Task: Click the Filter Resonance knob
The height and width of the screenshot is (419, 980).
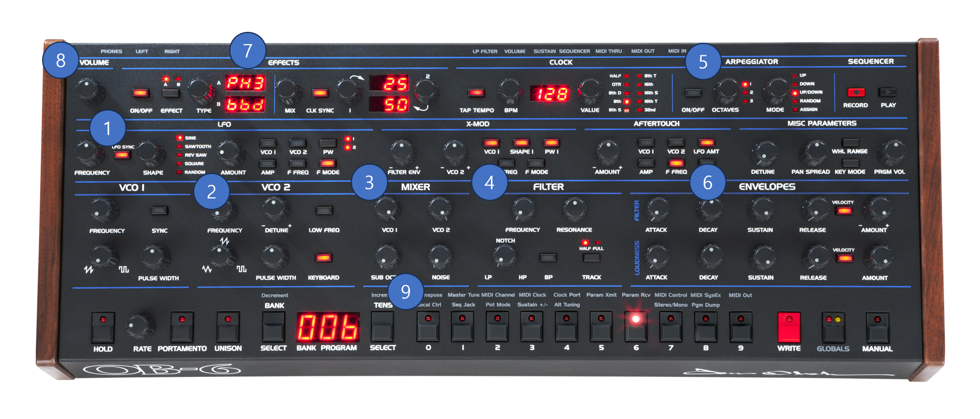Action: click(x=574, y=209)
